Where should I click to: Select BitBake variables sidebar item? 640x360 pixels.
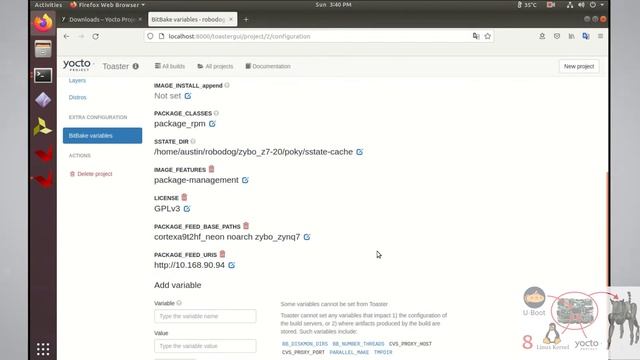point(102,136)
